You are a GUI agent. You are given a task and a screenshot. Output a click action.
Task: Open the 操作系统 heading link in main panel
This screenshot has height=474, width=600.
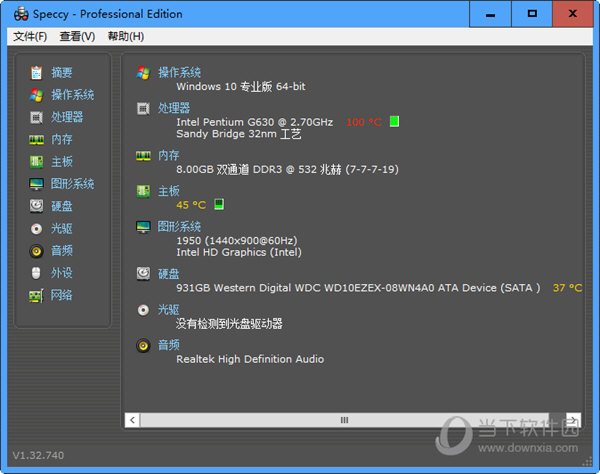click(179, 72)
